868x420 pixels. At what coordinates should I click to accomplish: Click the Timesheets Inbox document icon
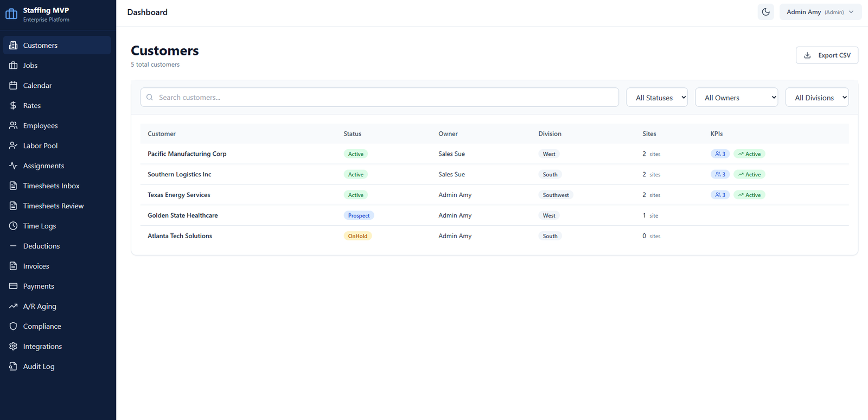click(14, 186)
